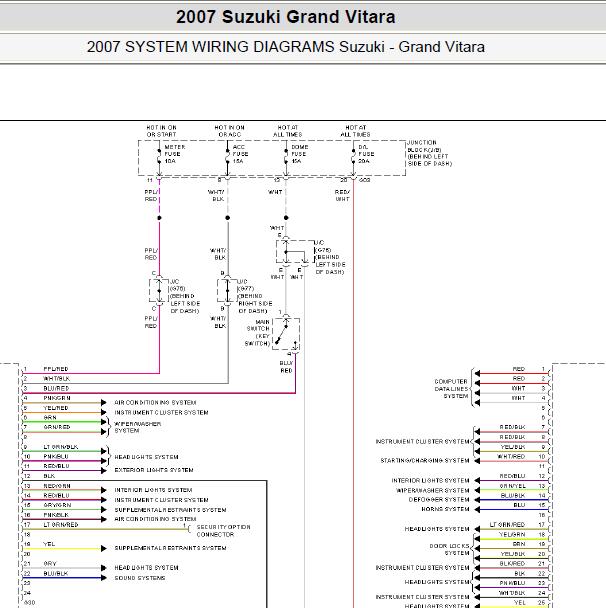This screenshot has height=608, width=606.
Task: Click "INTERIOR LIGHTS SYSTEM" on the RED/GRN row
Action: 153,490
